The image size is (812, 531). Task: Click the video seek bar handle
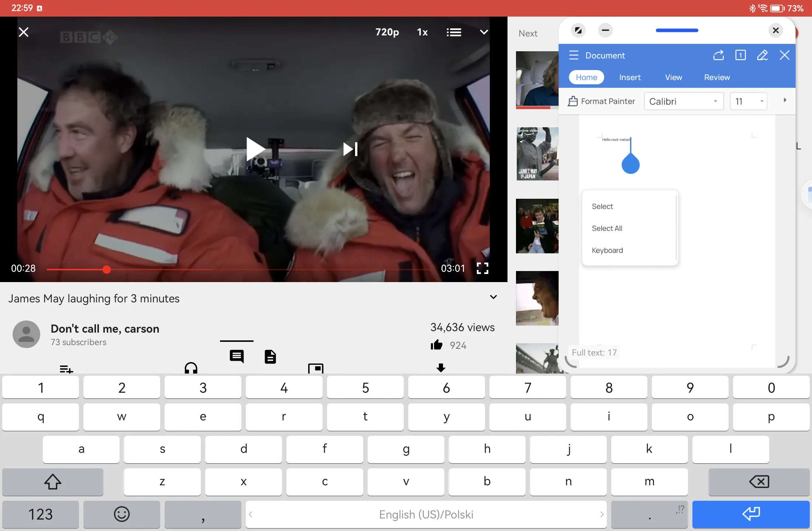[x=107, y=270]
